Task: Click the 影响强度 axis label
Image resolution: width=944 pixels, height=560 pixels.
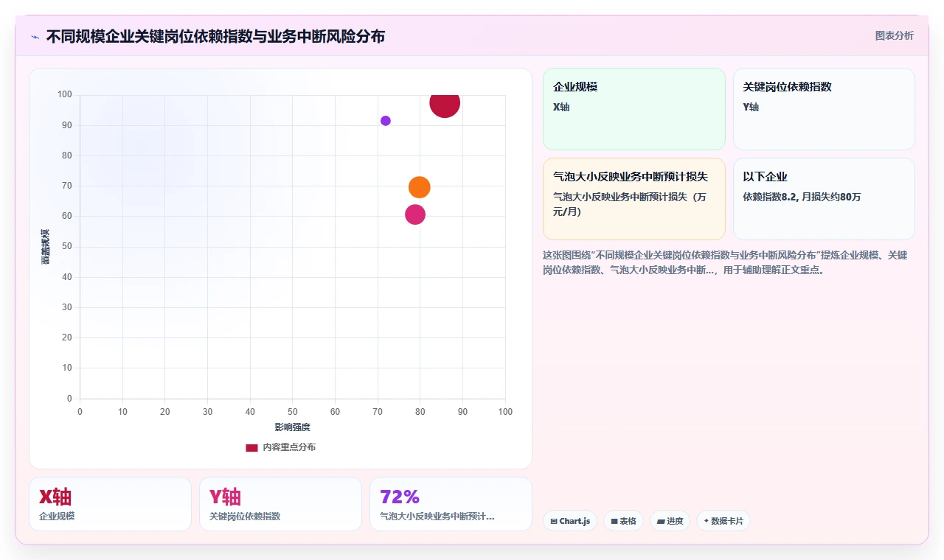Action: coord(293,427)
